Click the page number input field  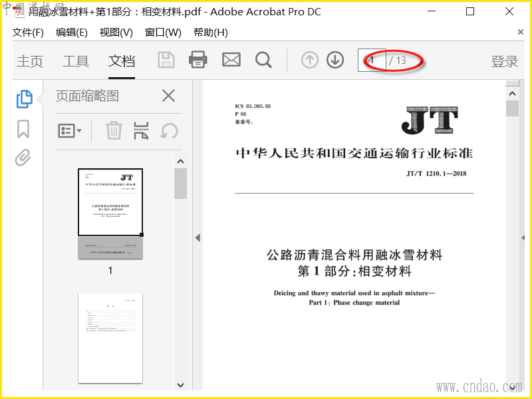point(372,60)
